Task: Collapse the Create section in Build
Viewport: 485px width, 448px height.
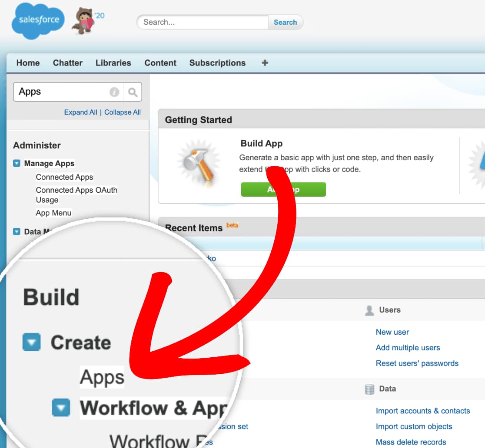Action: pyautogui.click(x=31, y=343)
